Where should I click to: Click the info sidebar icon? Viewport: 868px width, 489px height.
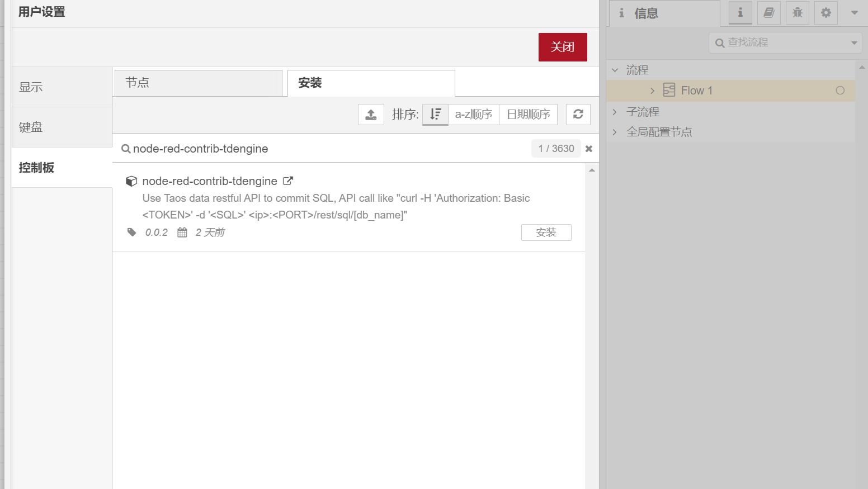click(739, 13)
